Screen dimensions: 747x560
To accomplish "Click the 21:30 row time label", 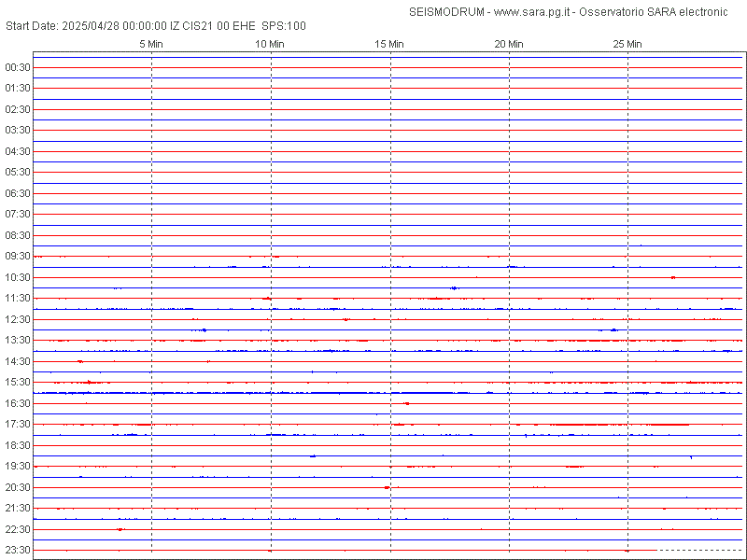I will tap(18, 508).
